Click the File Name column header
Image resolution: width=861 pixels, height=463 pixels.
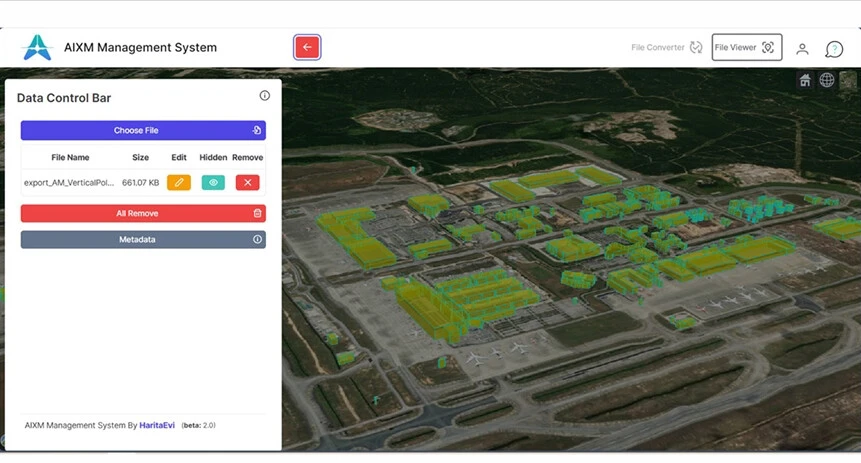tap(70, 157)
